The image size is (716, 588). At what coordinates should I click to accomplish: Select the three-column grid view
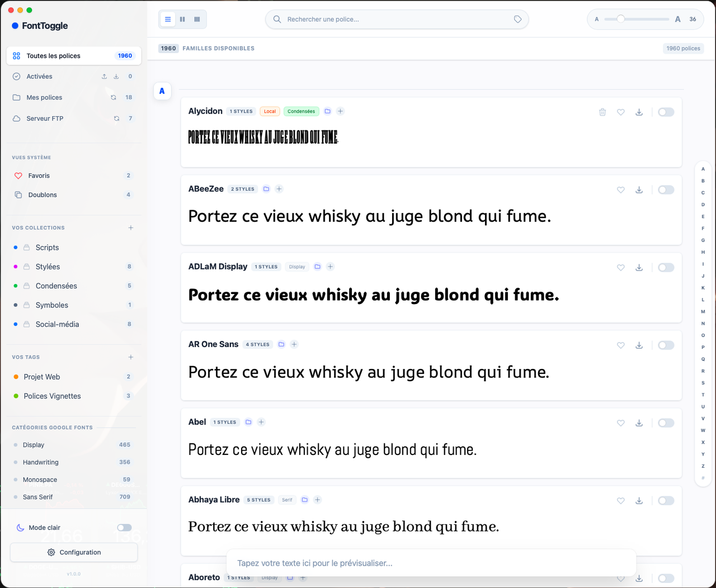(x=197, y=19)
